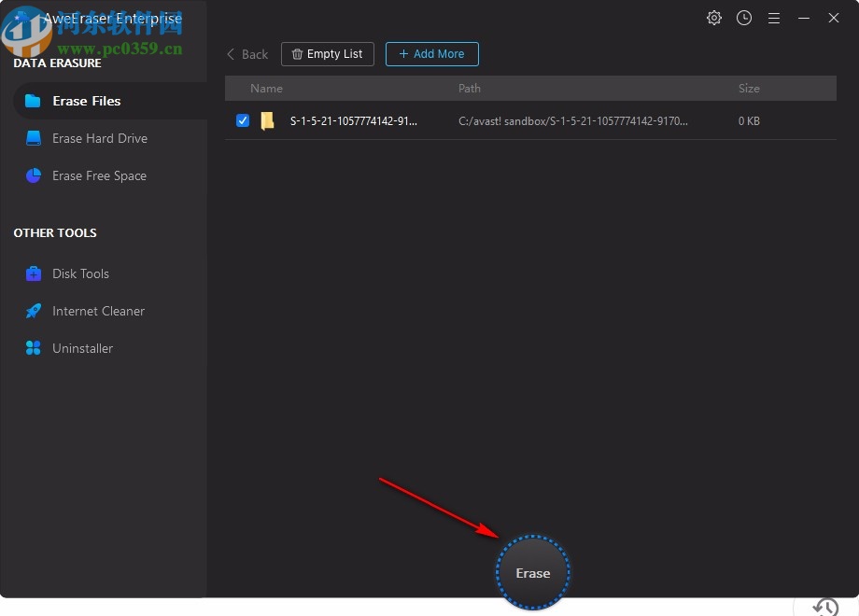Click the back chevron arrow
The height and width of the screenshot is (616, 859).
tap(231, 54)
